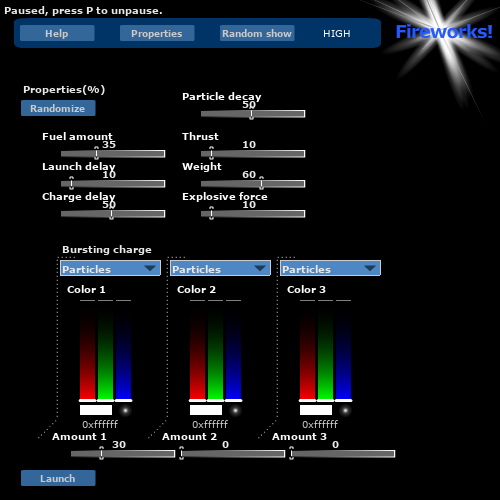Click the Color 1 hex value 0xffffff
Image resolution: width=500 pixels, height=500 pixels.
pos(100,424)
